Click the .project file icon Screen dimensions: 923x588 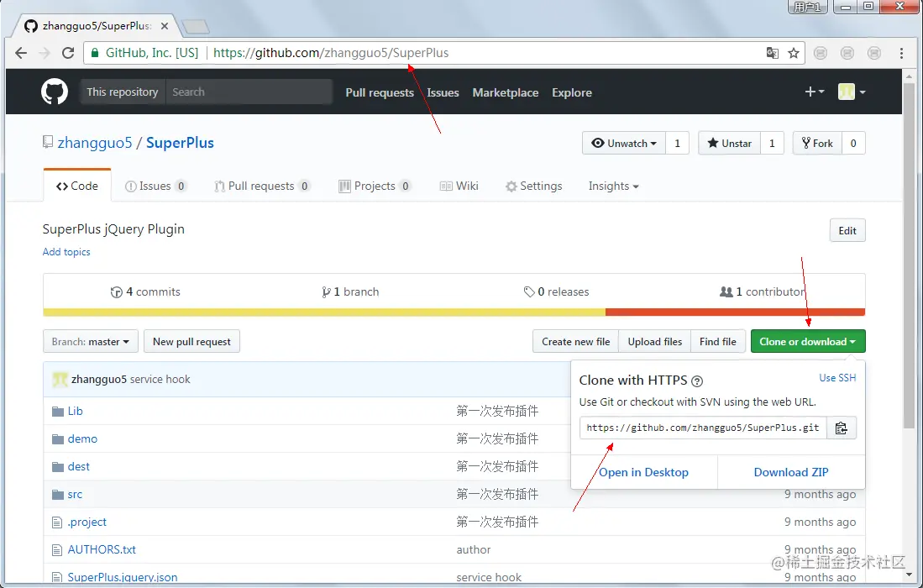pos(57,522)
